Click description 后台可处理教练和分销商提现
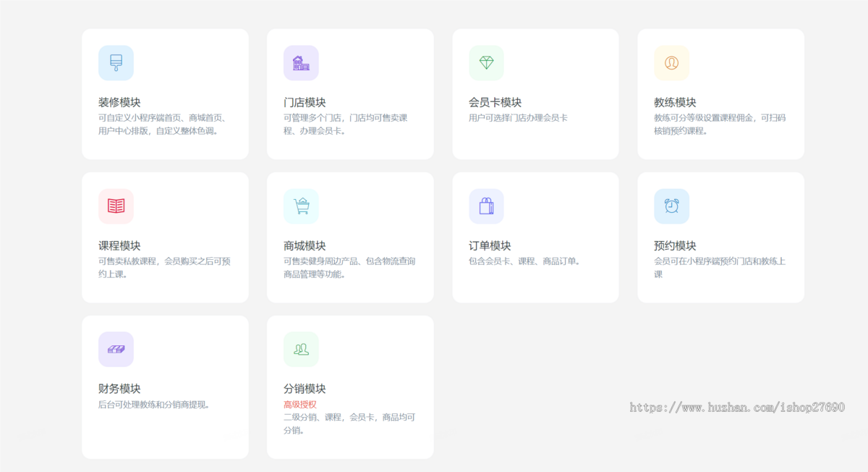This screenshot has height=472, width=868. click(x=155, y=405)
